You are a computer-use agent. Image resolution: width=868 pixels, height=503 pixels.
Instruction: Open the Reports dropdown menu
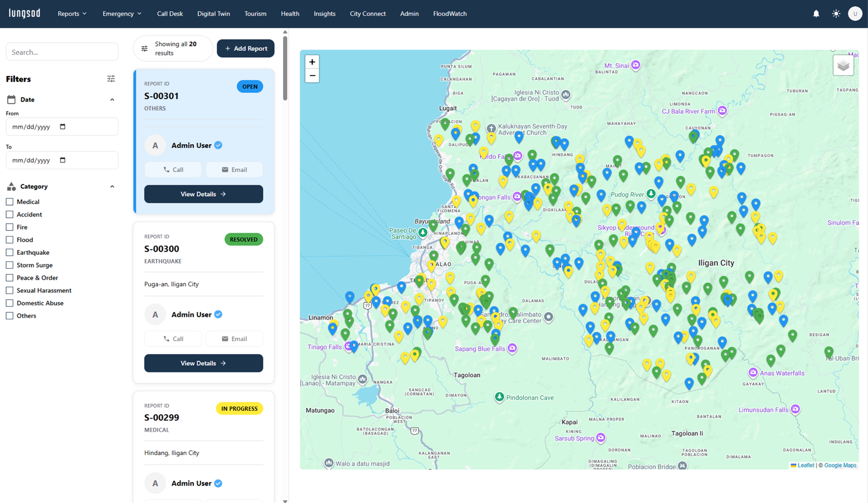click(x=72, y=14)
